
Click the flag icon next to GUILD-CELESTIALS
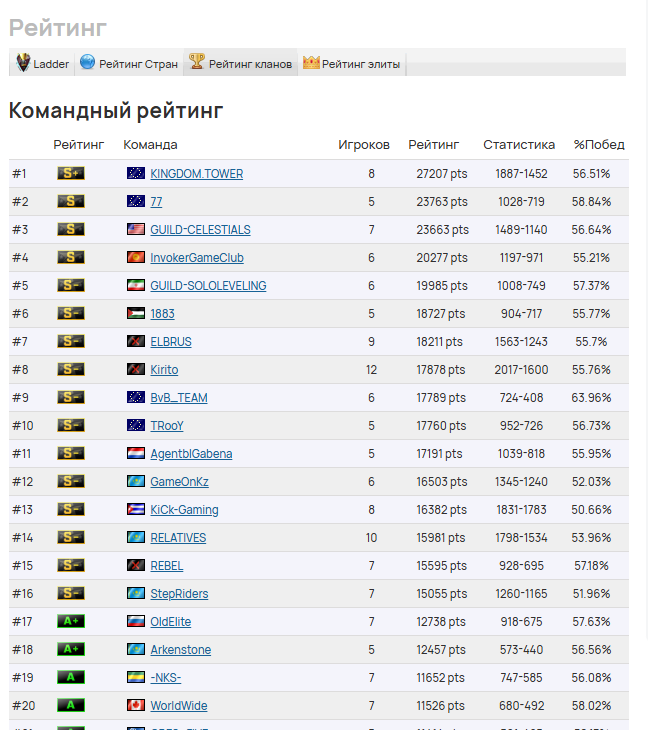pos(136,229)
